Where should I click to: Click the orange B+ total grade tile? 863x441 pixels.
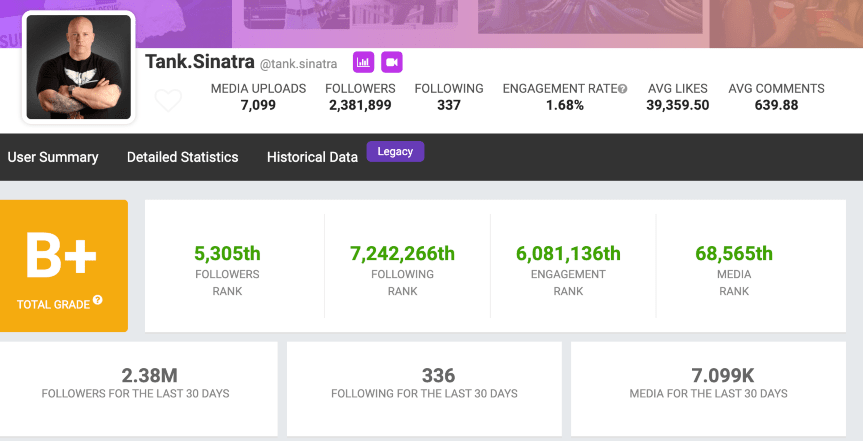[x=64, y=265]
